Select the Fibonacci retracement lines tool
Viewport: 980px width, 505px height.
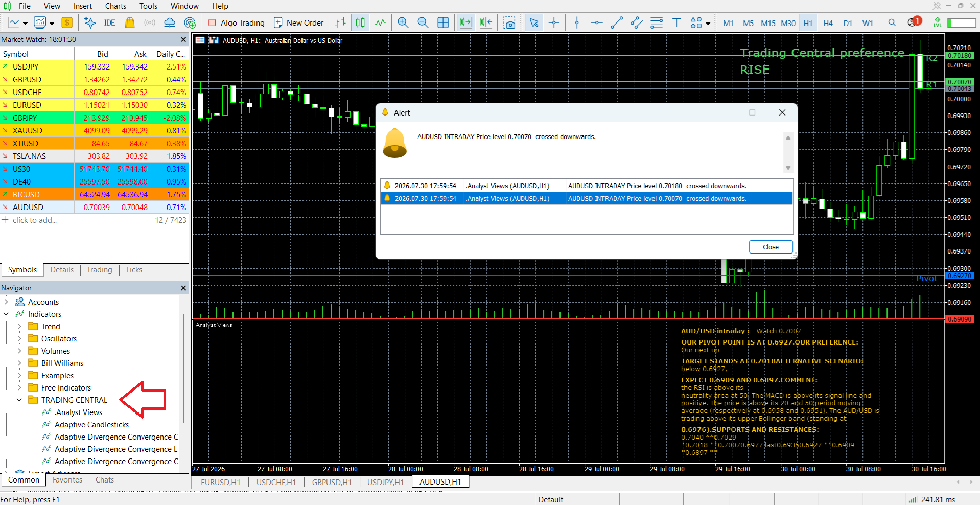click(657, 22)
